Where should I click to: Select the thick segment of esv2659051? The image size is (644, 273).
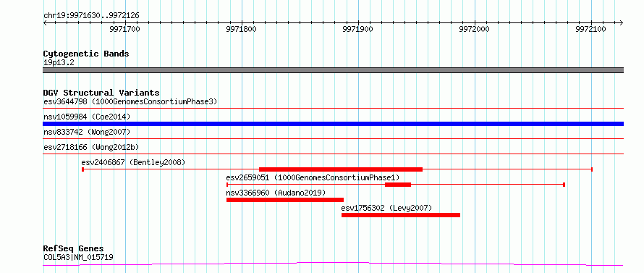click(x=398, y=185)
